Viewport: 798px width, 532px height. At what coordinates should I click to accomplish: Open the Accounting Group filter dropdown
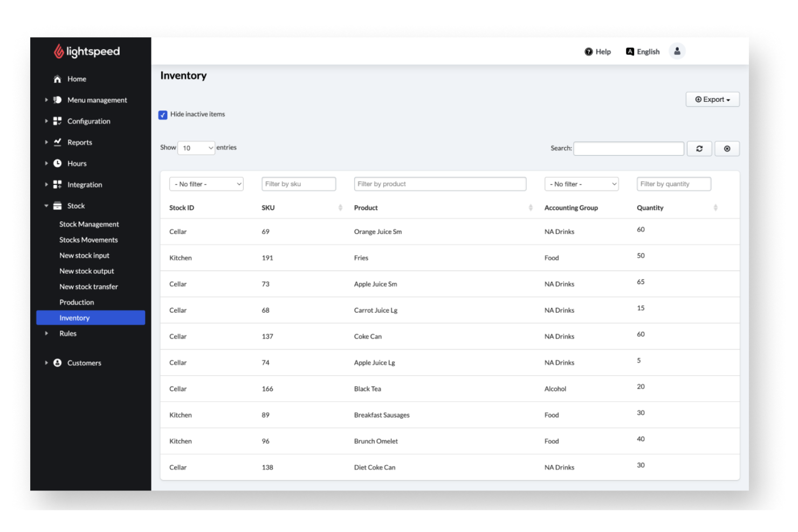tap(581, 184)
